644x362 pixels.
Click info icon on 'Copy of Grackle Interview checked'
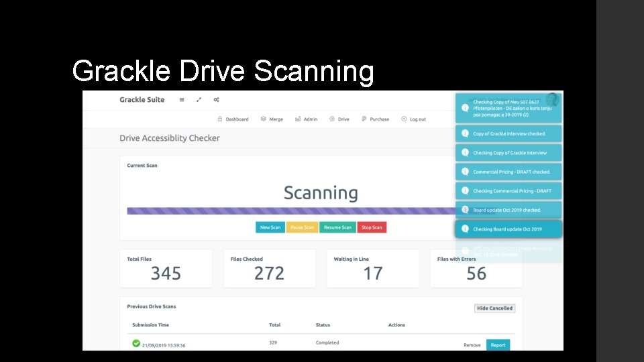click(465, 133)
